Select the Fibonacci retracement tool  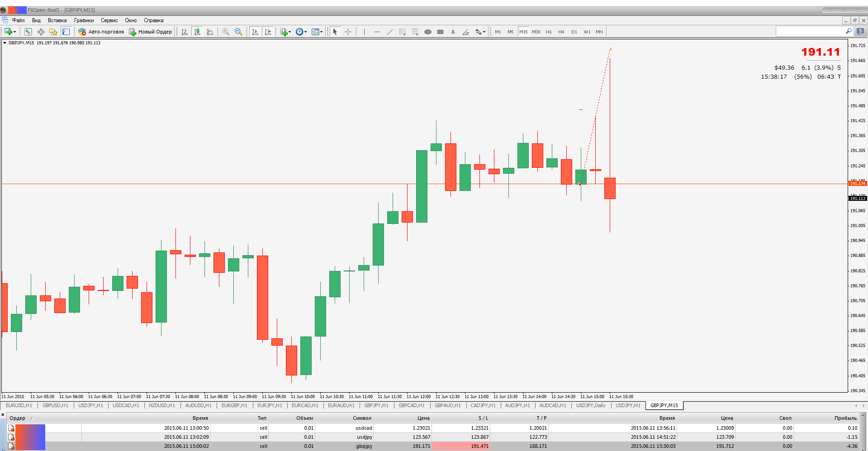(415, 32)
